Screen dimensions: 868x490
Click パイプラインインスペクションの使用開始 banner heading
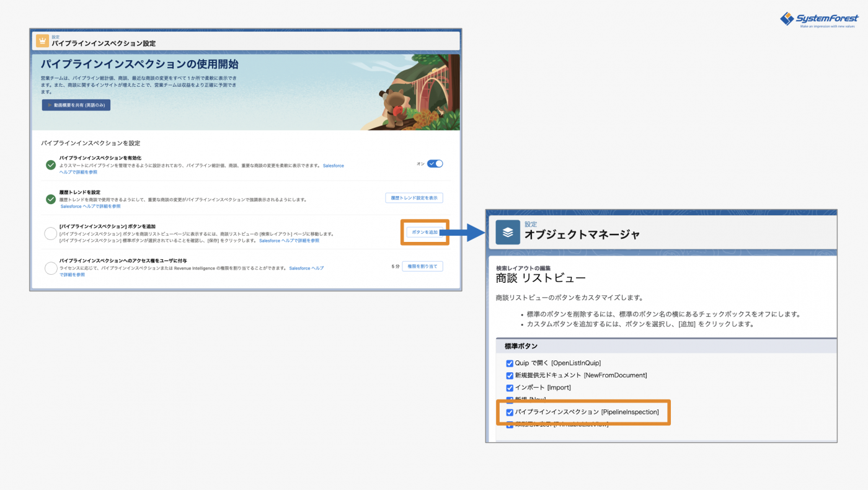pyautogui.click(x=139, y=64)
